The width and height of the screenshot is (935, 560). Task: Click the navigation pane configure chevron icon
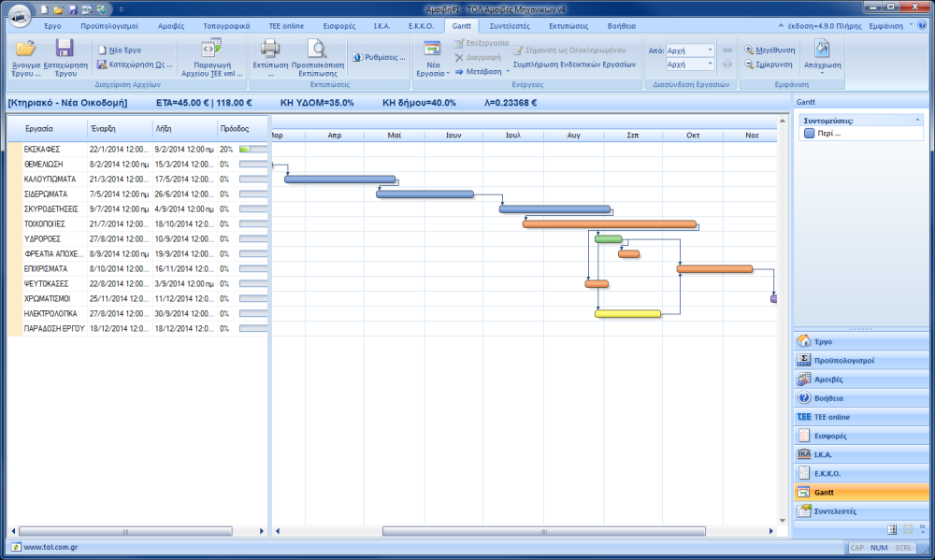point(923,528)
